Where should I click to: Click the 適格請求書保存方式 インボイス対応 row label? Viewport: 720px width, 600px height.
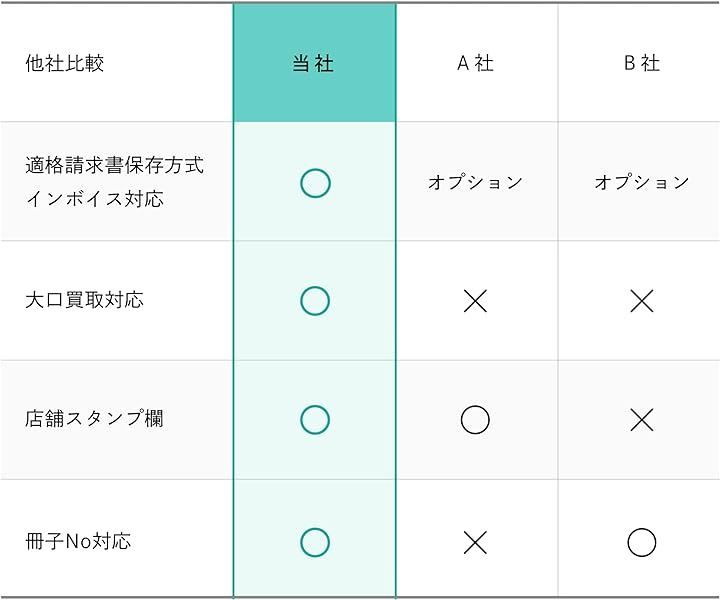click(x=114, y=182)
